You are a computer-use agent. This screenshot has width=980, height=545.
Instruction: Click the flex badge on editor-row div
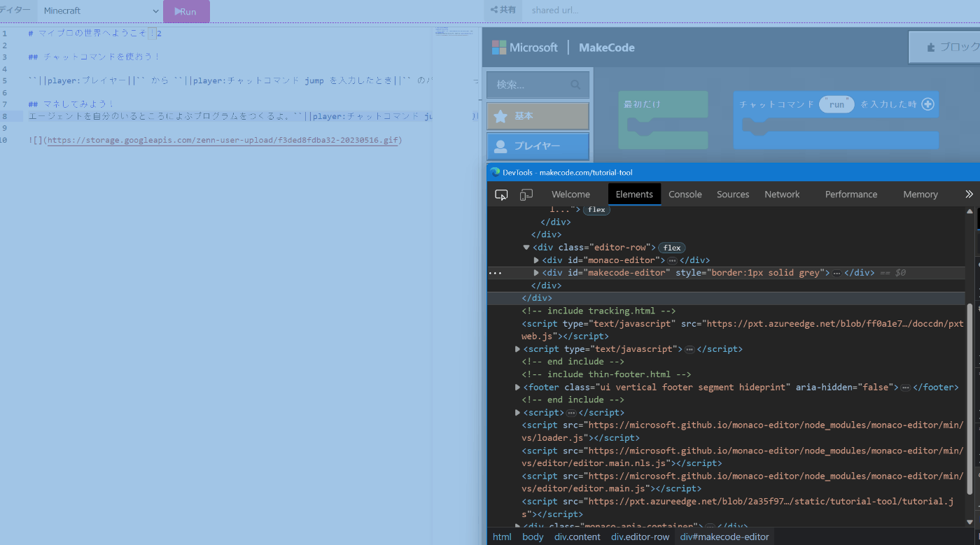(x=672, y=248)
